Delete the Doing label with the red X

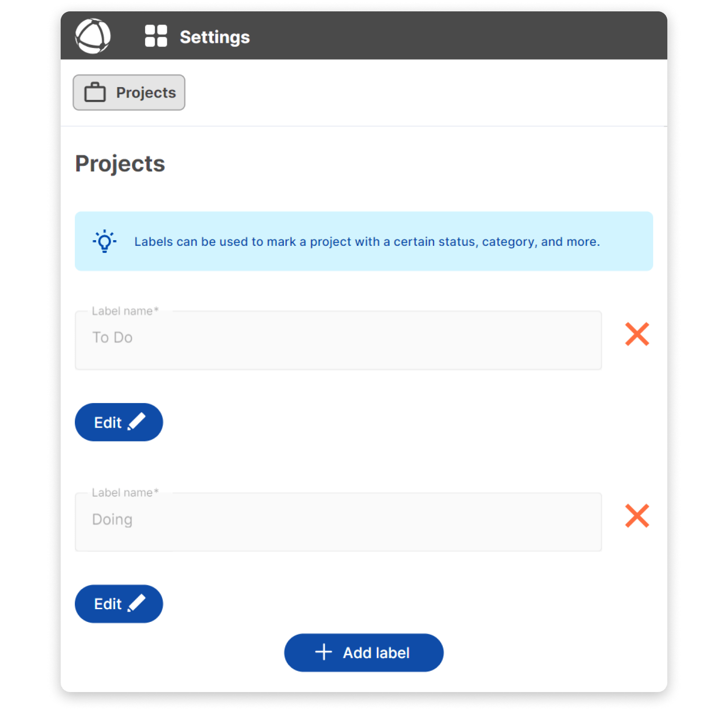click(637, 516)
